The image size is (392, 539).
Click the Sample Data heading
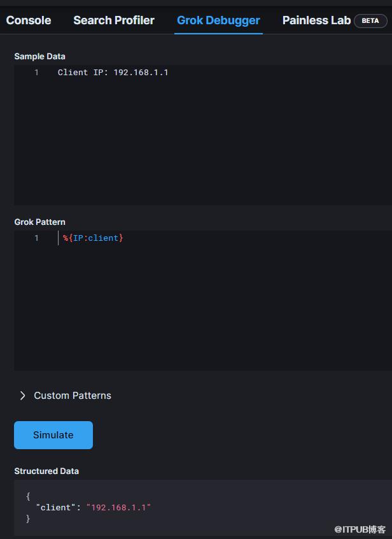click(39, 57)
